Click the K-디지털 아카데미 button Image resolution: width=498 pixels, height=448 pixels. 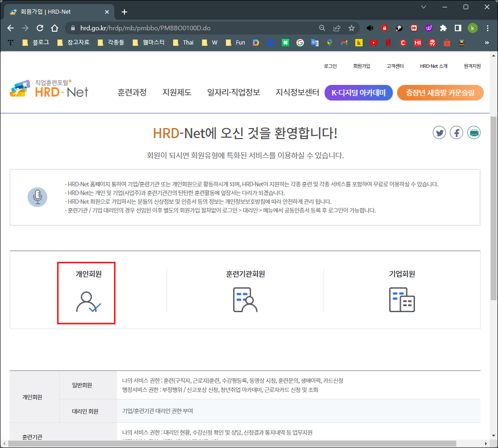359,92
